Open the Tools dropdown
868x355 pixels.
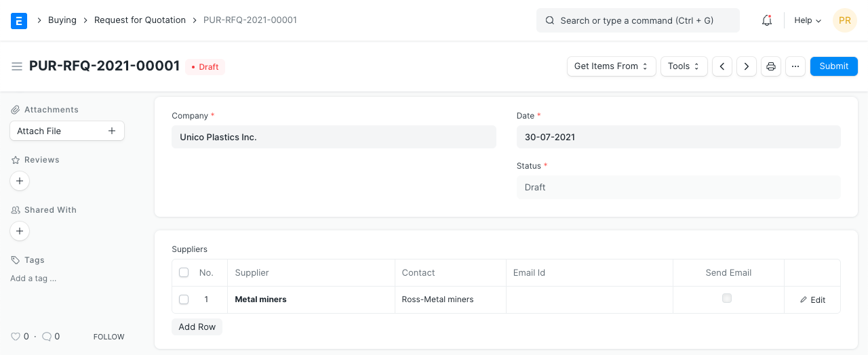[684, 66]
